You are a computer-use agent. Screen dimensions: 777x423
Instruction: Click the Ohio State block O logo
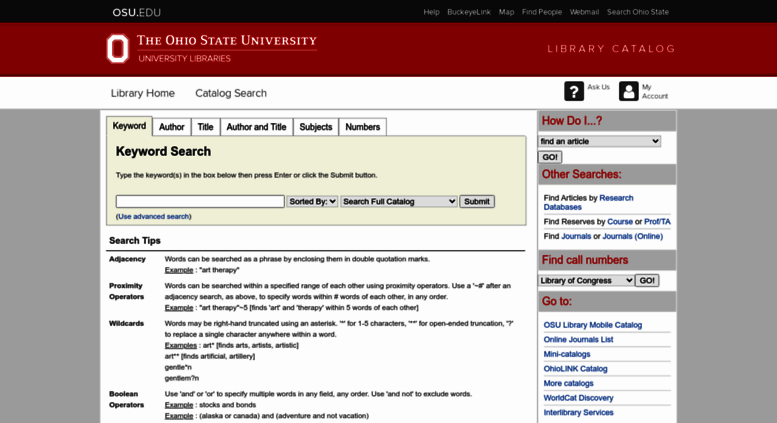tap(117, 48)
